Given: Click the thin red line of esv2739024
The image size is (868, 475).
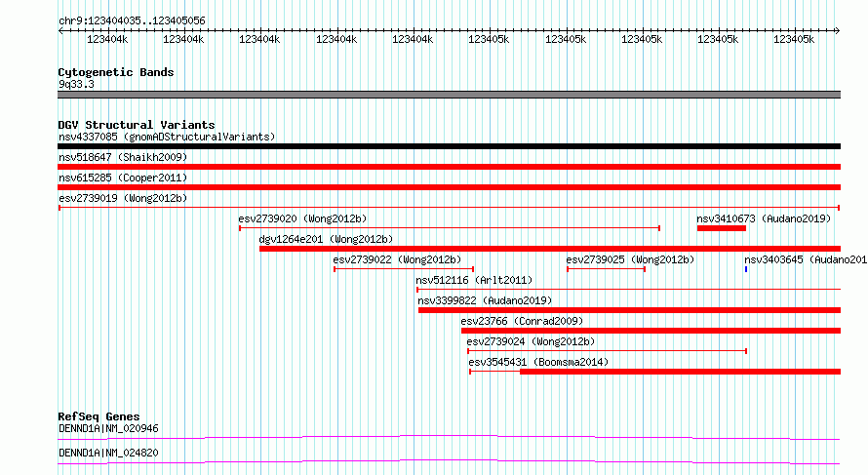Looking at the screenshot, I should [x=608, y=351].
